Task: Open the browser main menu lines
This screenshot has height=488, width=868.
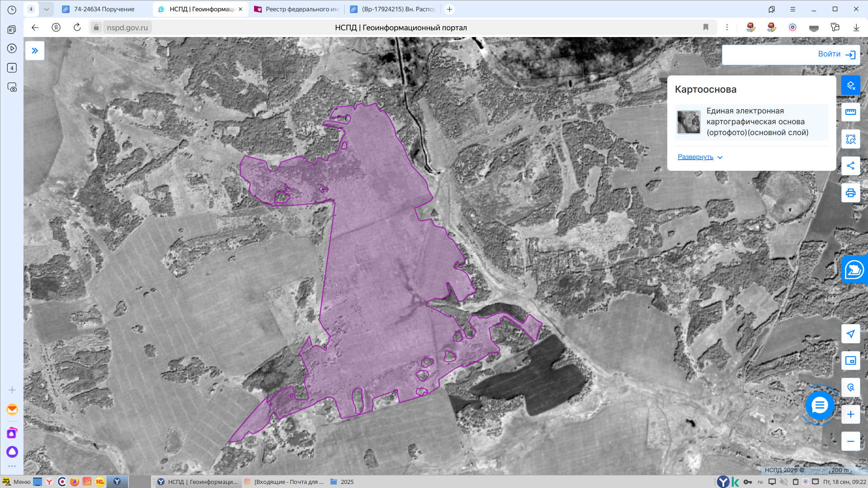Action: click(793, 9)
